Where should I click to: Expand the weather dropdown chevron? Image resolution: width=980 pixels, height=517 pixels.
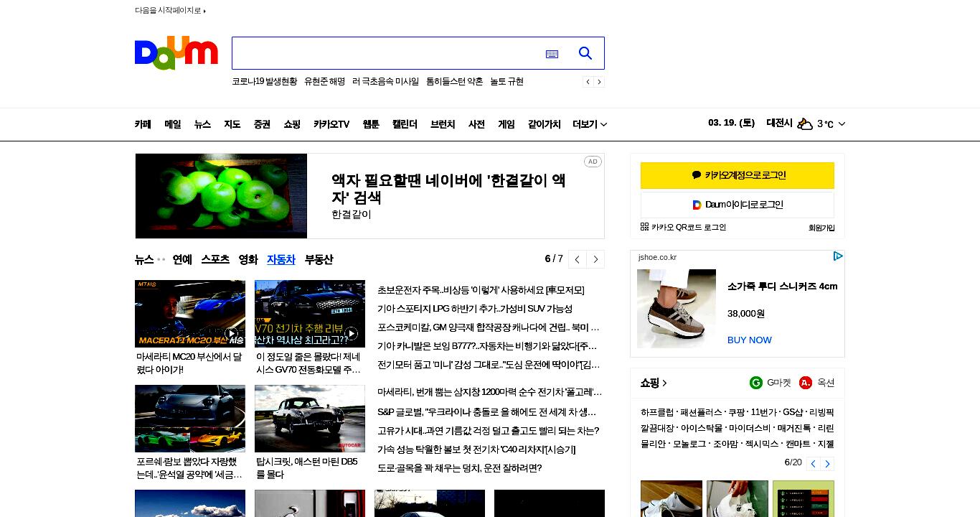click(842, 124)
